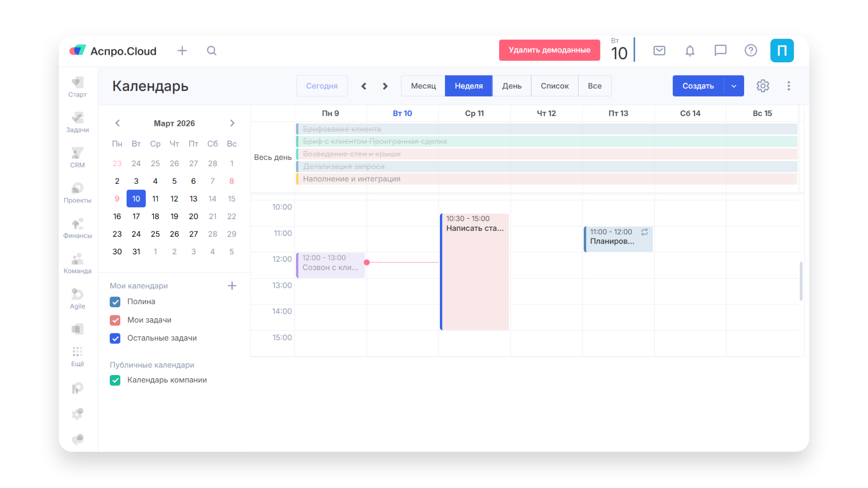868x488 pixels.
Task: Open notifications bell
Action: tap(689, 51)
